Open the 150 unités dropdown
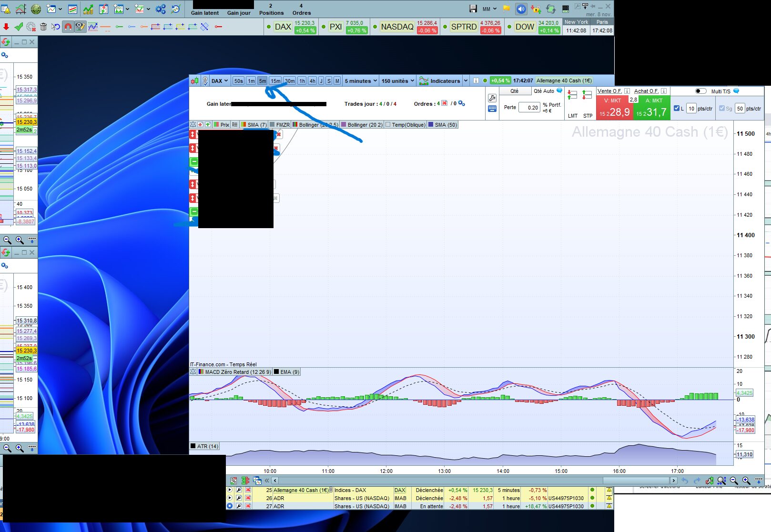Image resolution: width=771 pixels, height=532 pixels. point(398,81)
